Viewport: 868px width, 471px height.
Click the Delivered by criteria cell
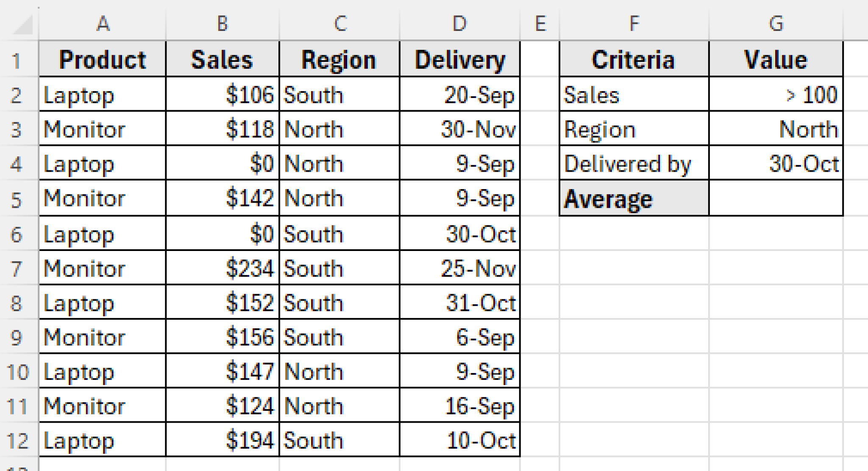click(634, 163)
